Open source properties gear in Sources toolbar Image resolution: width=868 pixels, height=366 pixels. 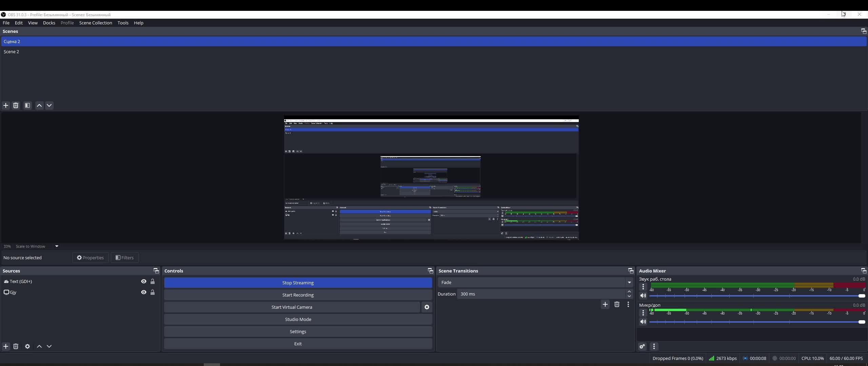[27, 346]
